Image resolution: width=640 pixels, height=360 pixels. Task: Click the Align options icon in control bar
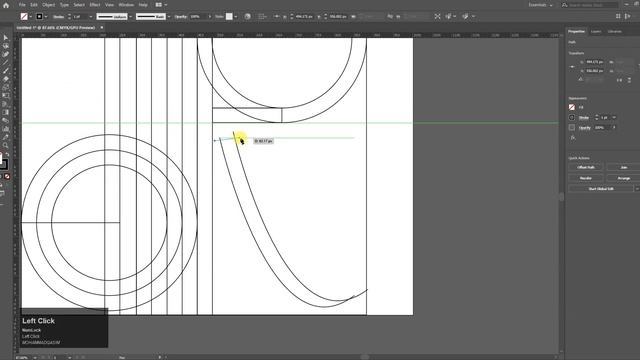point(262,16)
